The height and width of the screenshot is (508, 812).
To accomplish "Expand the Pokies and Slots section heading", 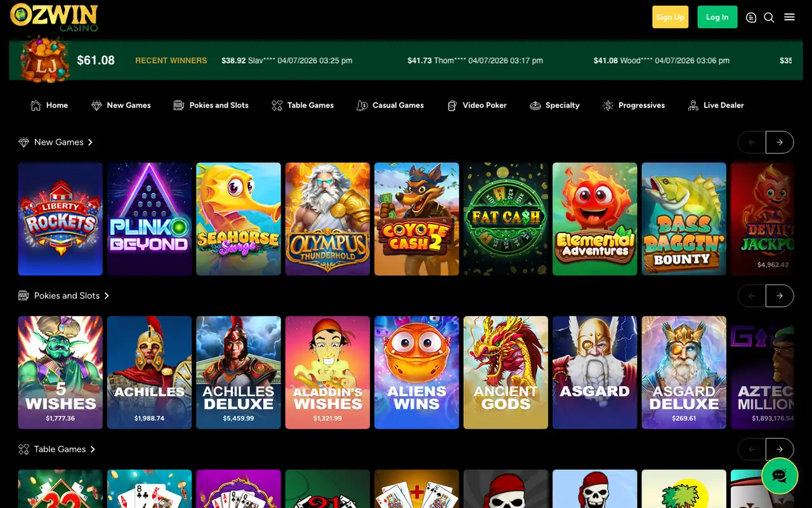I will 64,296.
